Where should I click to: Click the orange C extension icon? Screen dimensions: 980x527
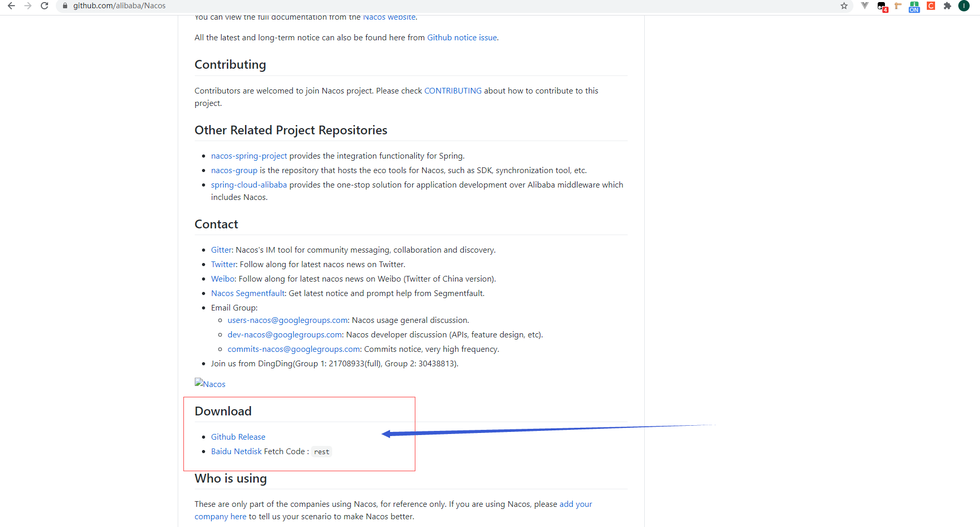click(x=931, y=6)
